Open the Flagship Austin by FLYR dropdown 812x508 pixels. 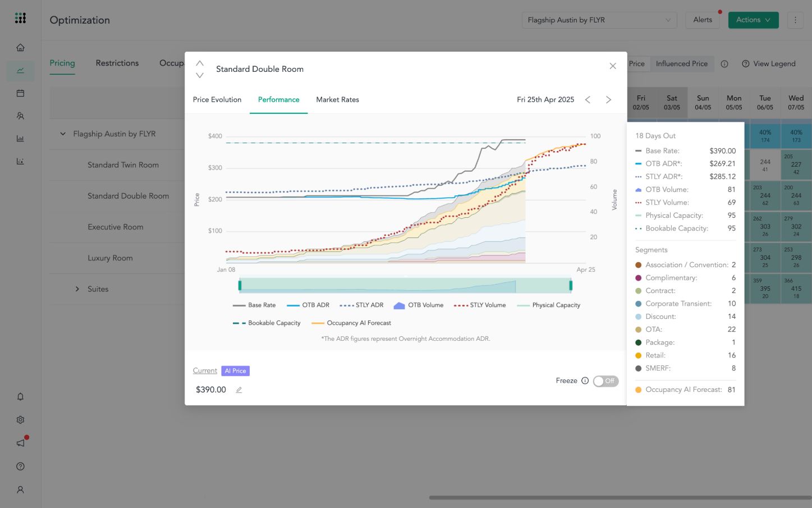(599, 20)
